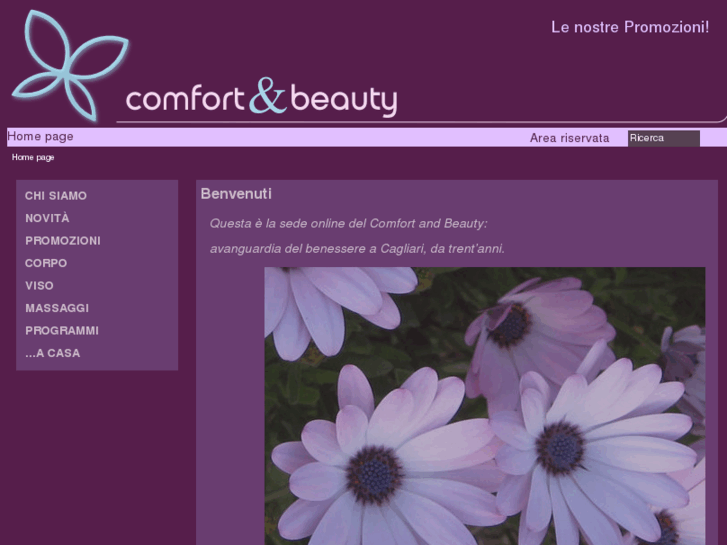The width and height of the screenshot is (727, 545).
Task: Open the Area riservata link
Action: pyautogui.click(x=569, y=138)
